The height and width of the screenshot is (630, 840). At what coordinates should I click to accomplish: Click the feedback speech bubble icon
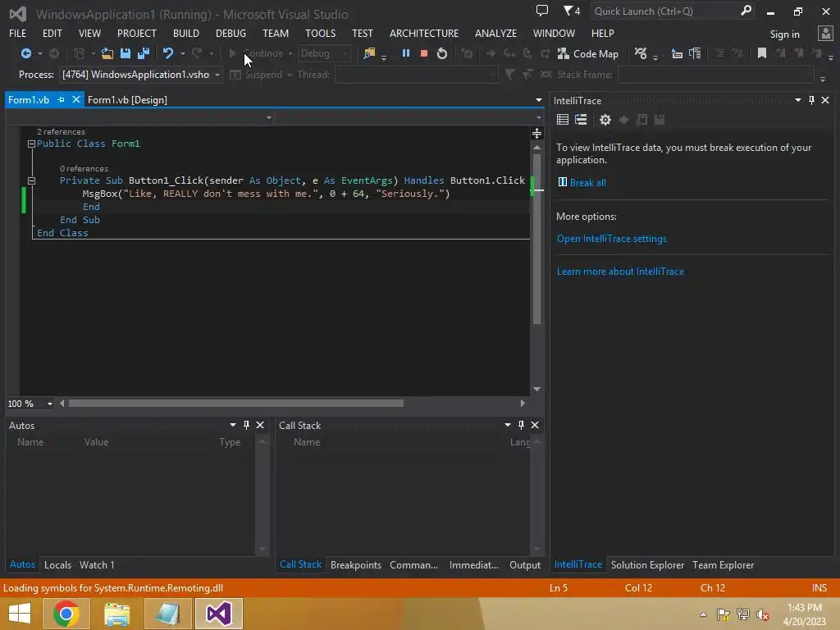pyautogui.click(x=542, y=11)
